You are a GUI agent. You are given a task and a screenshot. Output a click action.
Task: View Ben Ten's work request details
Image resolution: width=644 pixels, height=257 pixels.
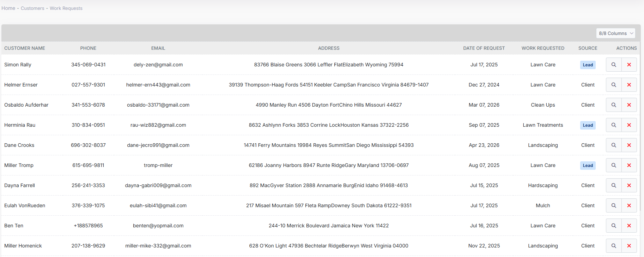pos(614,226)
